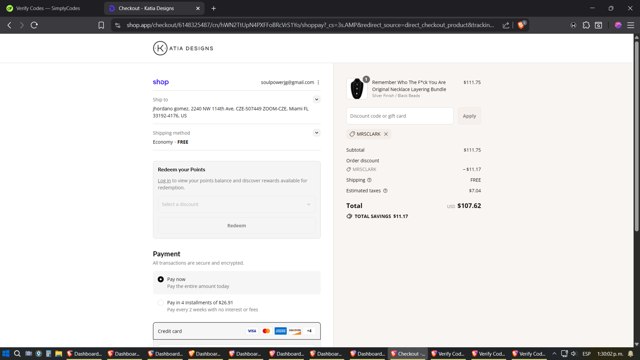Viewport: 640px width, 360px height.
Task: Open site settings icon in address bar
Action: (118, 25)
